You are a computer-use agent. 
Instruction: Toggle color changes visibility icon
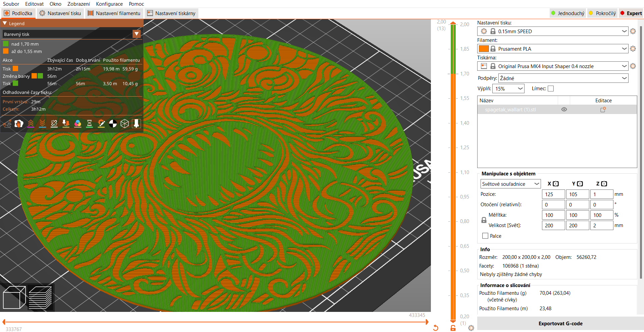click(x=78, y=124)
